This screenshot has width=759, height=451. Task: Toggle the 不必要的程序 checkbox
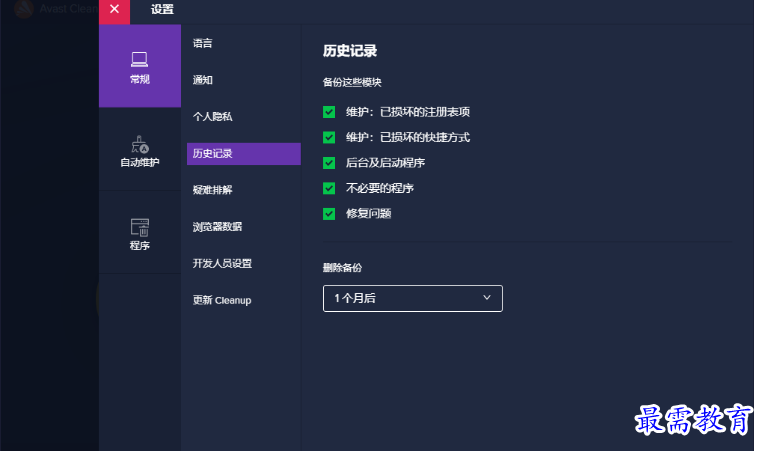point(329,188)
